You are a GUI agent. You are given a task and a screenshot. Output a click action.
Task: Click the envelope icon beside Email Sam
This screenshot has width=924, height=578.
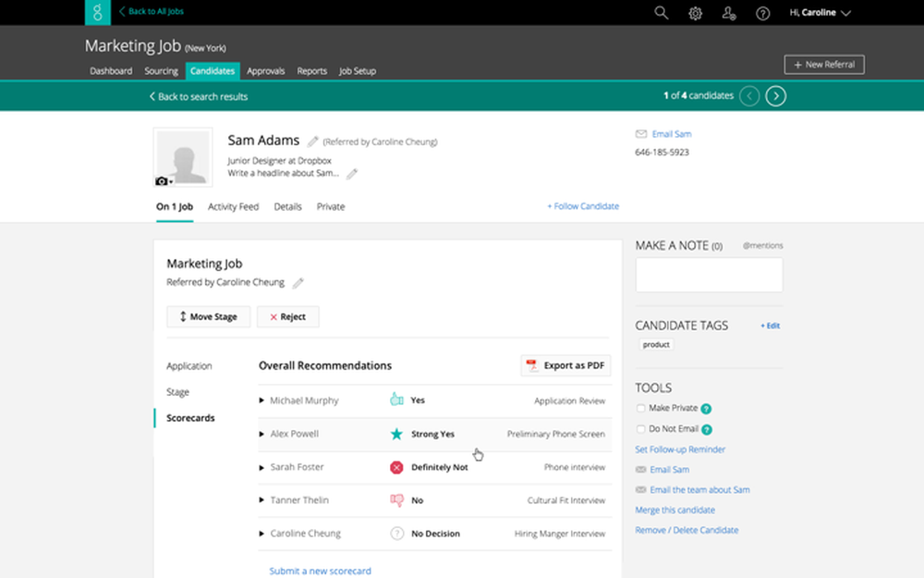pos(641,134)
